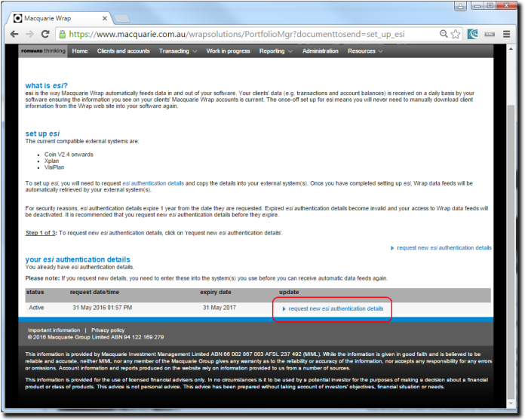The image size is (525, 420).
Task: Click the 'status' column header
Action: (35, 292)
